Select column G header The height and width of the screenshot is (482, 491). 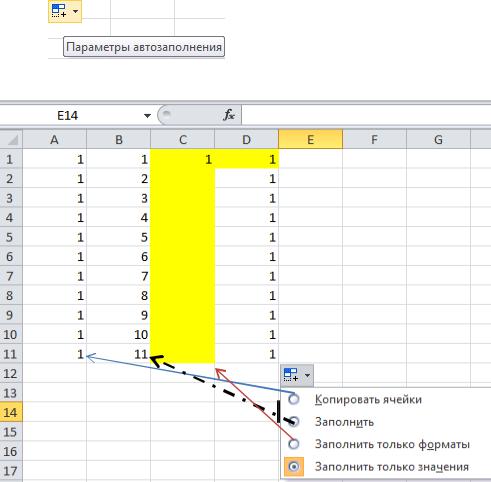(x=438, y=140)
